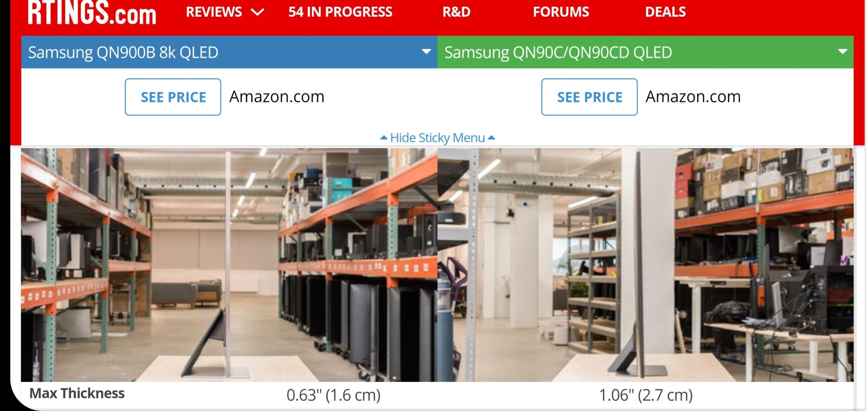The image size is (868, 411).
Task: Click See Price for the QN90C
Action: [x=589, y=97]
